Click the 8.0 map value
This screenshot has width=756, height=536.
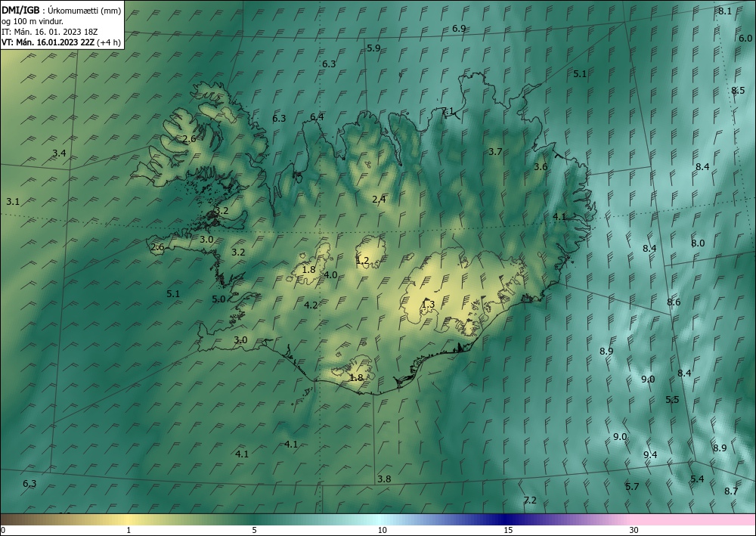[x=698, y=243]
